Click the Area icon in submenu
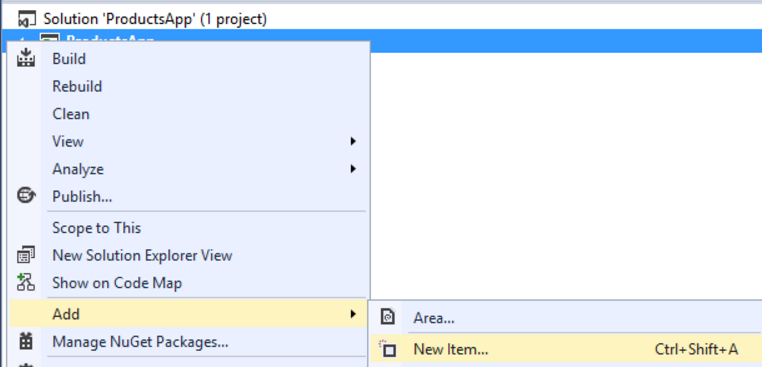The height and width of the screenshot is (371, 766). (x=387, y=318)
